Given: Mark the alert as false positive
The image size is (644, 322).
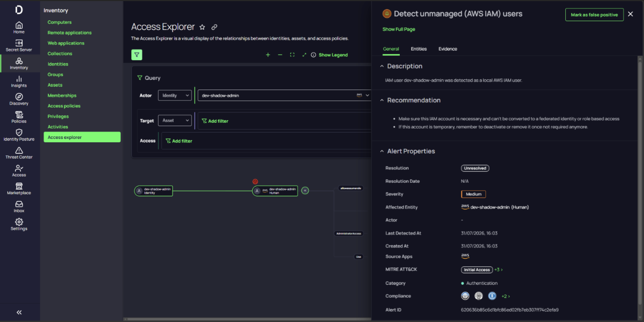Looking at the screenshot, I should pos(594,15).
